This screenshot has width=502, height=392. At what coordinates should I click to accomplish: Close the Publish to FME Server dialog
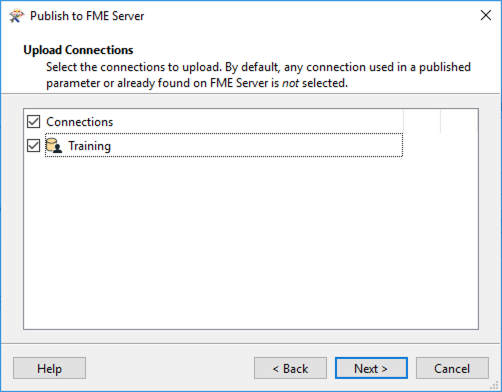[486, 15]
